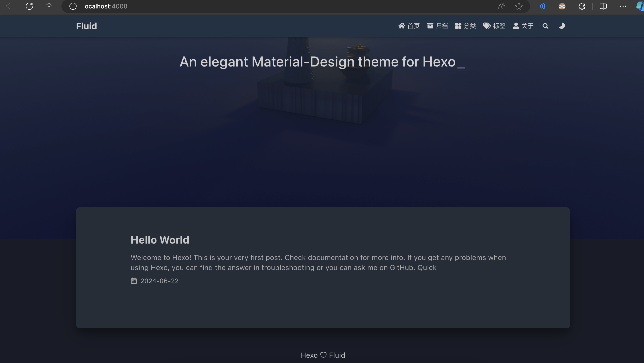Toggle dark mode with moon icon
Screen dimensions: 644x363
click(562, 26)
